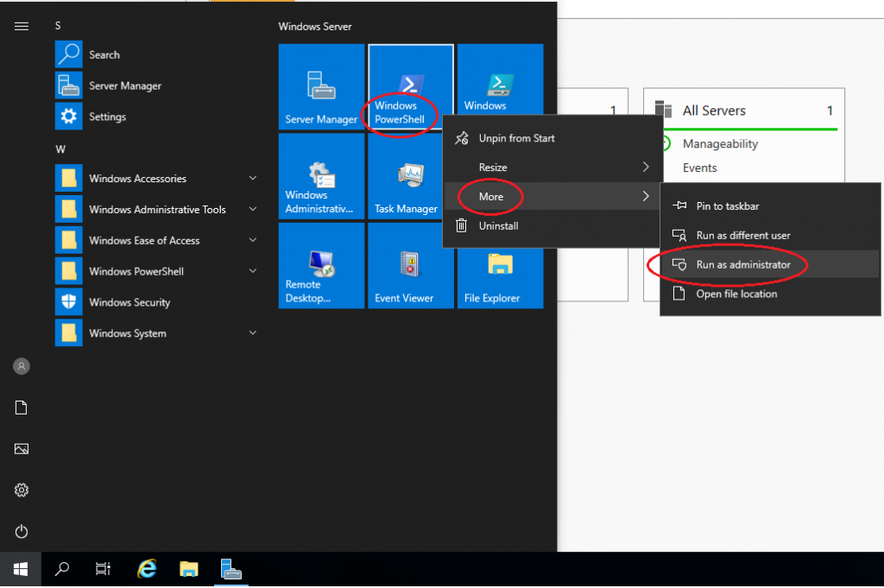This screenshot has height=588, width=884.
Task: Click the W letter header in app list
Action: pyautogui.click(x=60, y=149)
